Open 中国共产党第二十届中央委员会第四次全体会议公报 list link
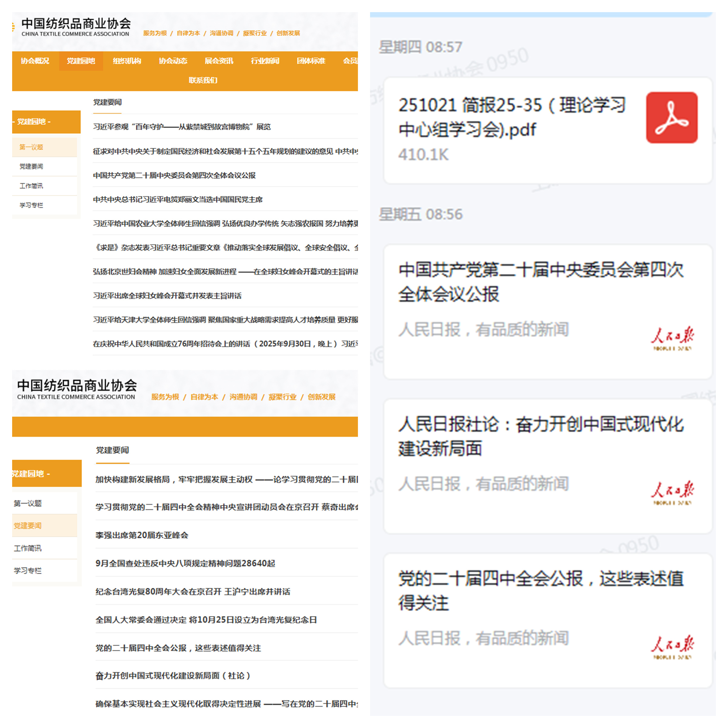The height and width of the screenshot is (728, 728). point(174,175)
